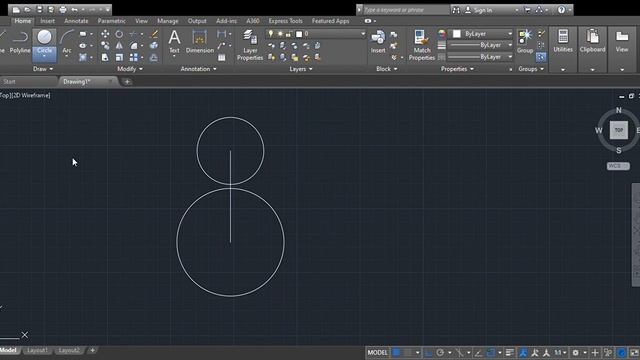Select the Explode tool icon
640x360 pixels.
click(154, 46)
